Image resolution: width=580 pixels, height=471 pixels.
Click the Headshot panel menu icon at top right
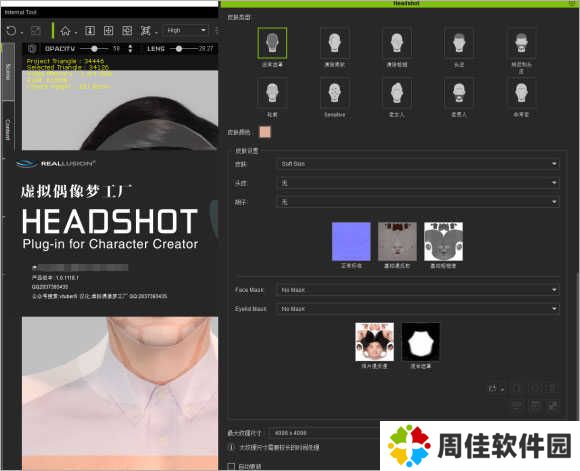(572, 3)
